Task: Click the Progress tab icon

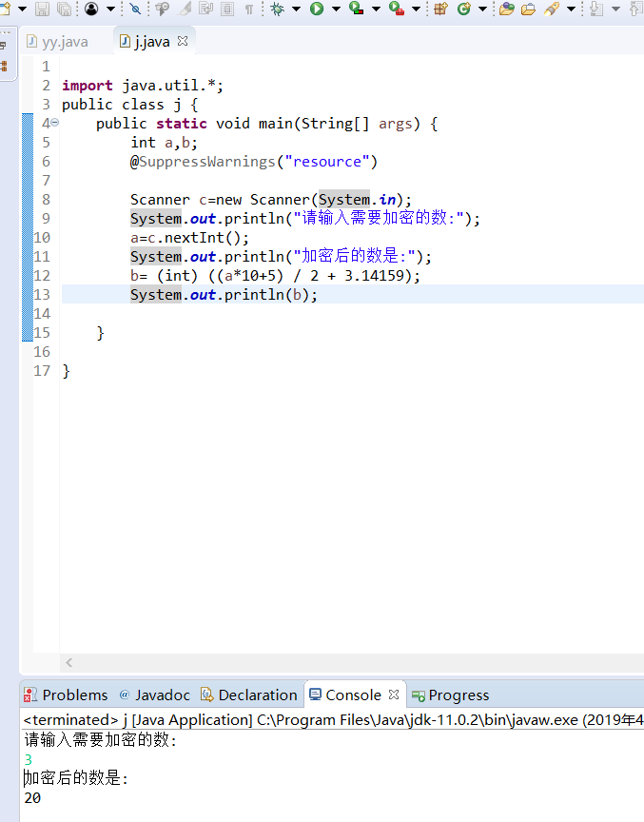Action: click(x=419, y=695)
